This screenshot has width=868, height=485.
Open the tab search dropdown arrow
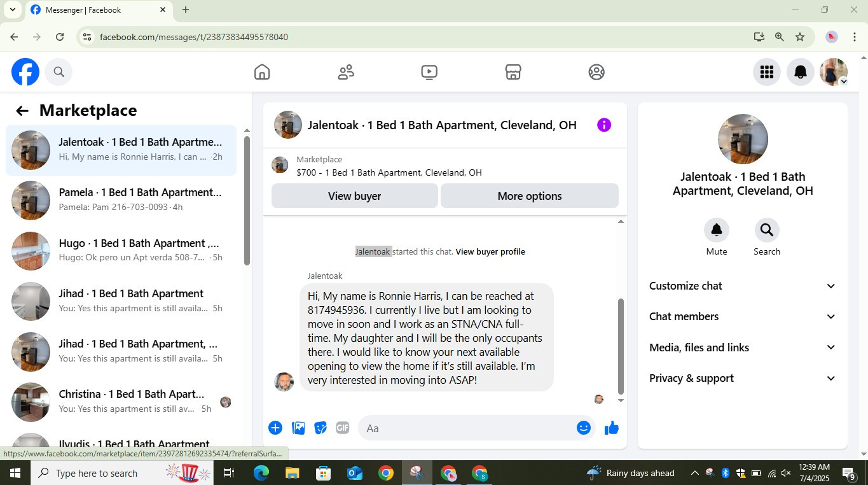pos(12,10)
